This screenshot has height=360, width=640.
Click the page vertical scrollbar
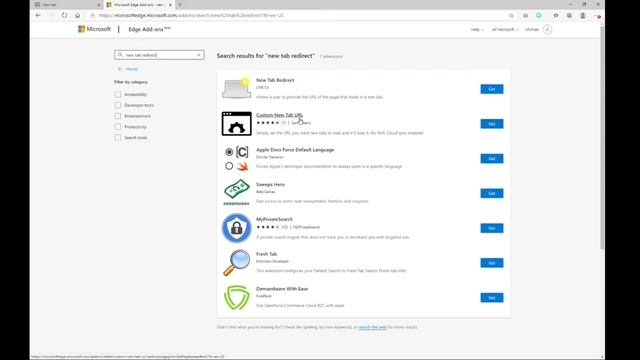click(x=602, y=137)
